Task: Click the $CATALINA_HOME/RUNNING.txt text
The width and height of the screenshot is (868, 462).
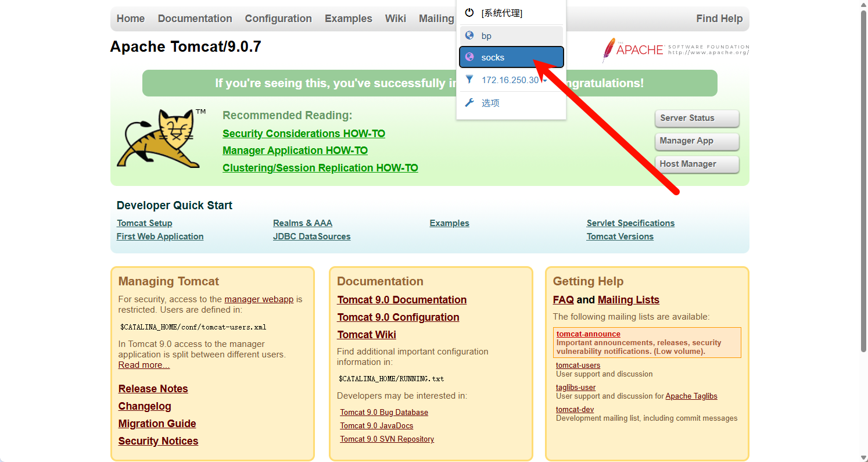Action: [x=392, y=379]
